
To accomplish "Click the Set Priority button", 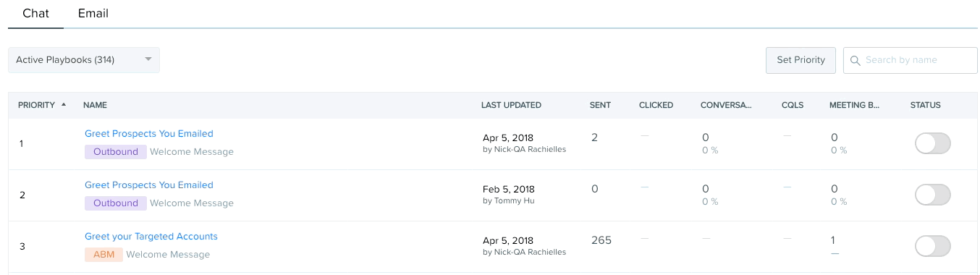I will click(801, 60).
